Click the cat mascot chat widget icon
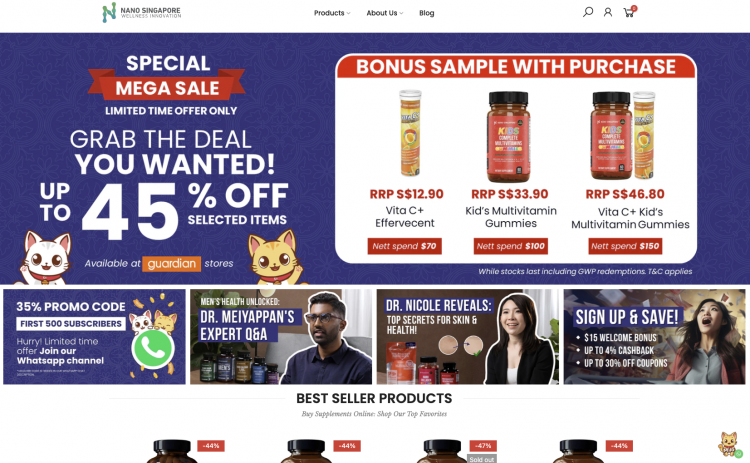Viewport: 750px width, 463px height. pyautogui.click(x=729, y=444)
